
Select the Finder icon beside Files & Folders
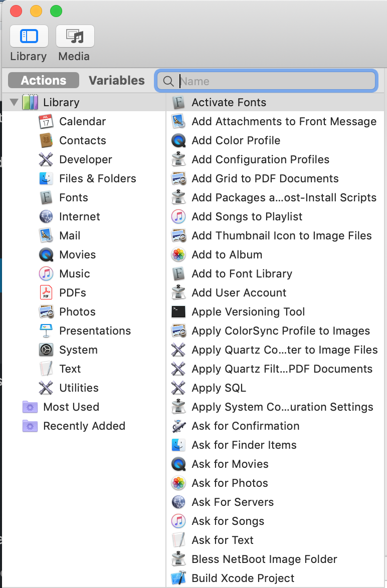click(46, 179)
